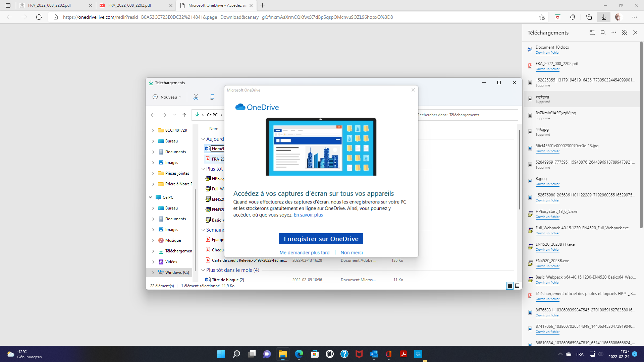This screenshot has width=644, height=362.
Task: Add page to favorites star icon
Action: tap(542, 17)
